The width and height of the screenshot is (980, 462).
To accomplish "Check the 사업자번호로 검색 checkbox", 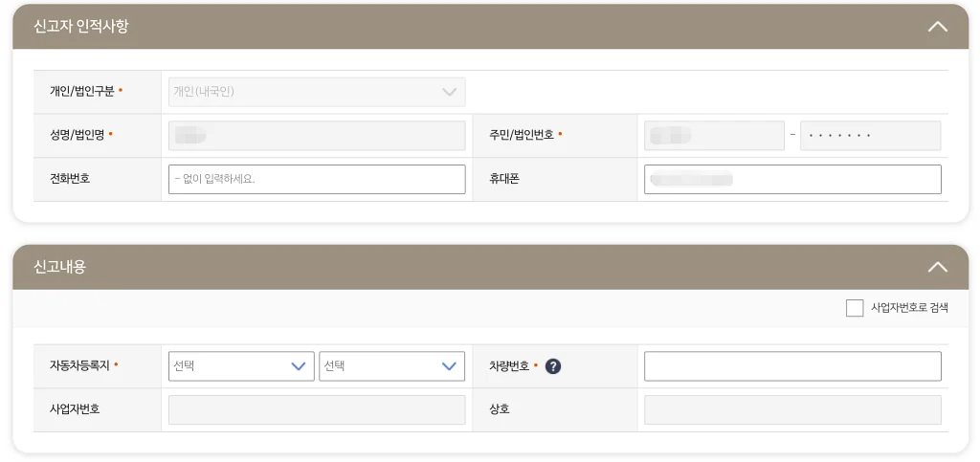I will click(x=855, y=308).
